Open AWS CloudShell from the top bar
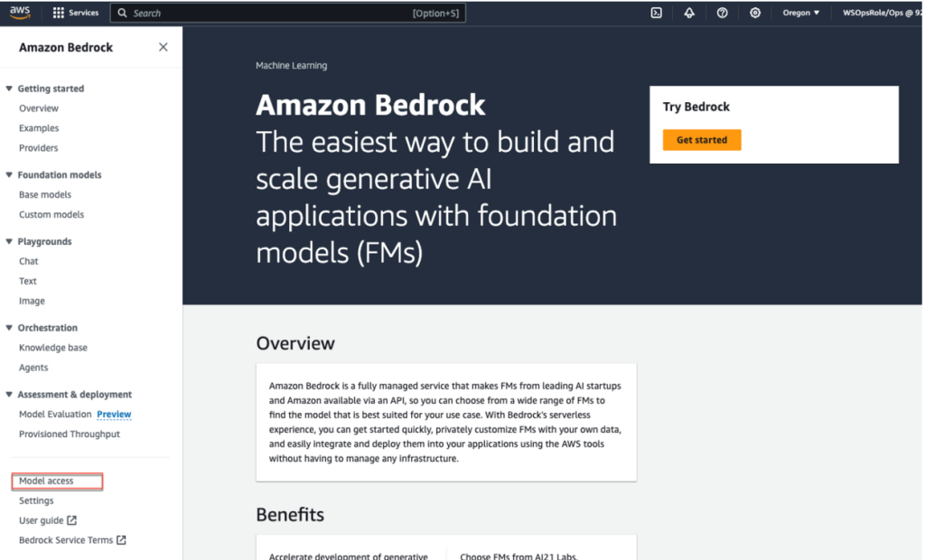The height and width of the screenshot is (560, 925). 655,13
